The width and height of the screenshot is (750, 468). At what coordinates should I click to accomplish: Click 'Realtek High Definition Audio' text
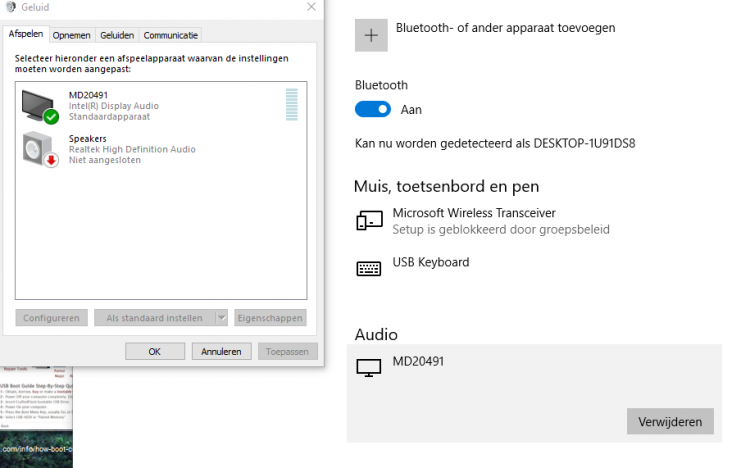(132, 149)
